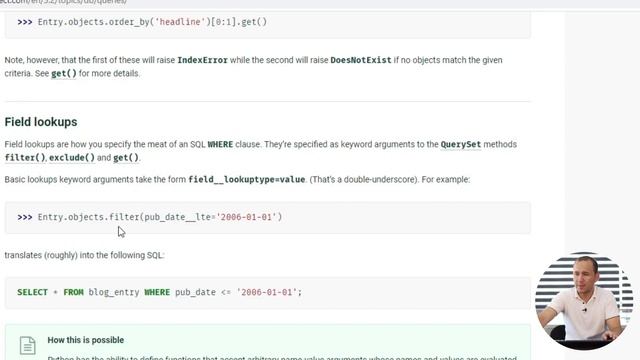The height and width of the screenshot is (360, 640).
Task: Click the webcam presenter video overlay
Action: click(x=584, y=301)
